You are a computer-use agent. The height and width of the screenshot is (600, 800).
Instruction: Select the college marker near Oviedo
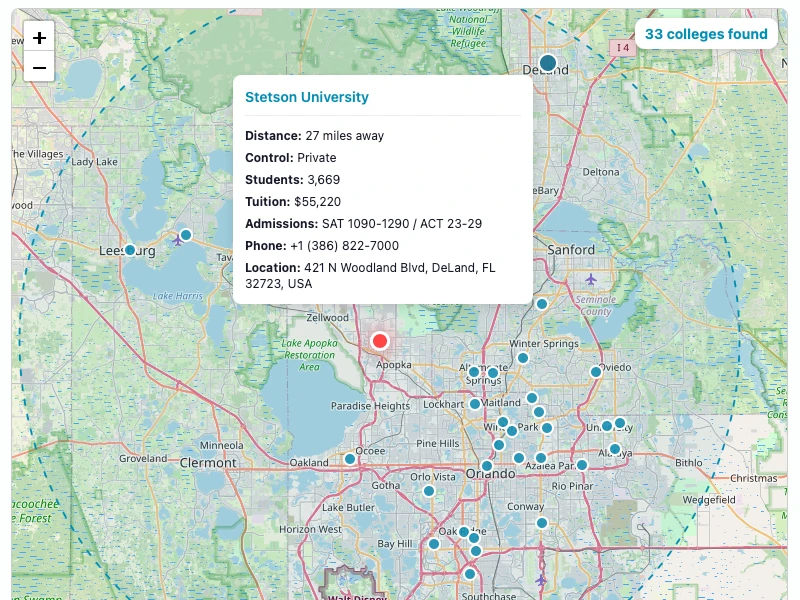pos(596,372)
